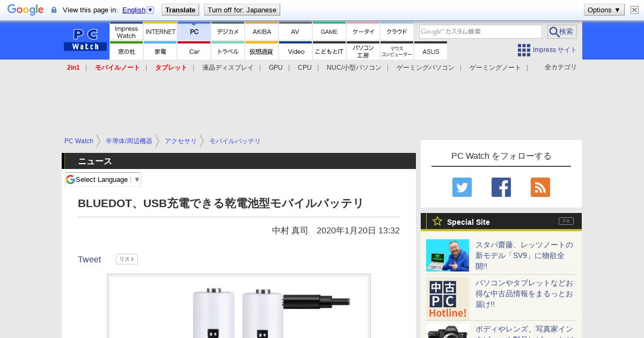Open the 中古PC Hotline thumbnail
Image resolution: width=644 pixels, height=338 pixels.
(448, 299)
